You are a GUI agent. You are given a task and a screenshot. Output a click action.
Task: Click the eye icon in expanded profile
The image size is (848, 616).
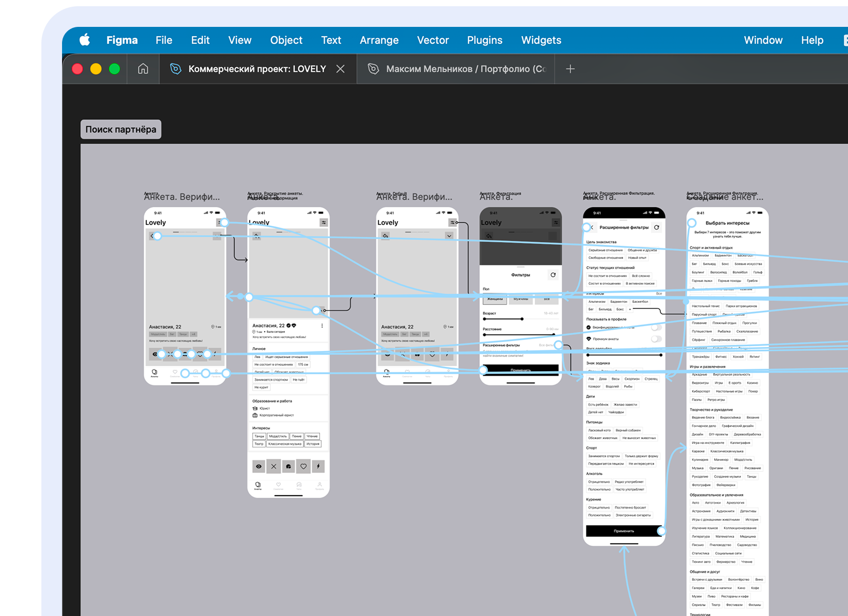click(x=259, y=466)
